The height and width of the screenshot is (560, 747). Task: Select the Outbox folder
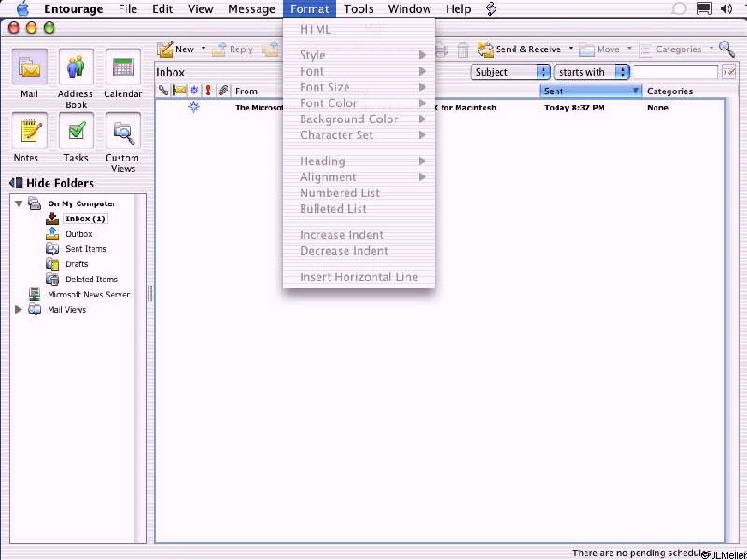(78, 234)
